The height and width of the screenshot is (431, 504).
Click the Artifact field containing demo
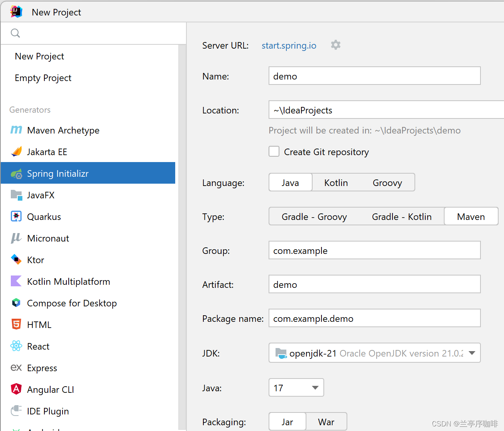375,284
